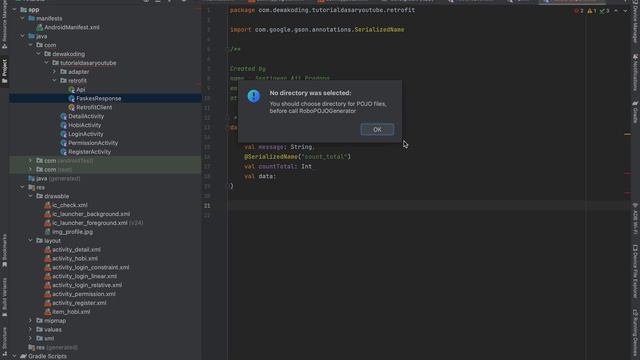
Task: Collapse the dewakoding package
Action: (38, 54)
